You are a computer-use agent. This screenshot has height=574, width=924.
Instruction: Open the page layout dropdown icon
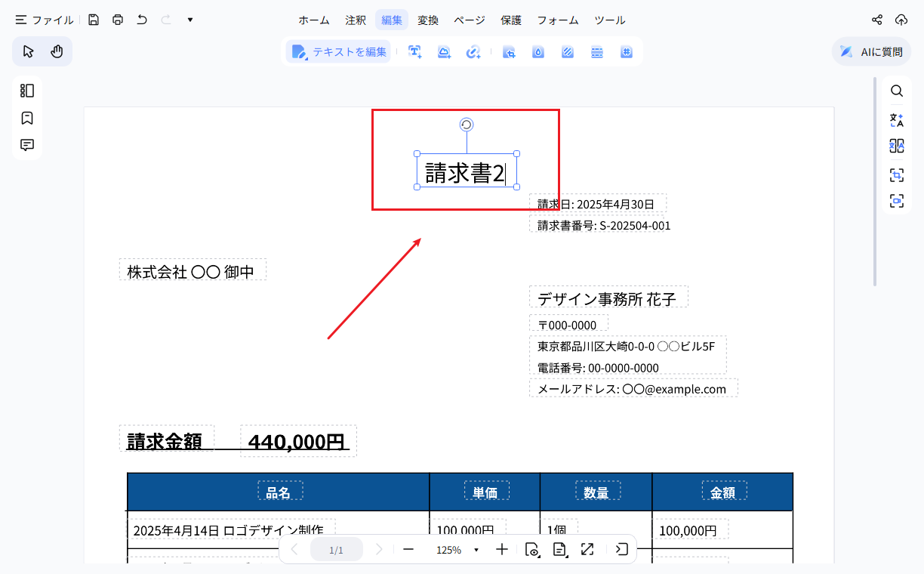[560, 550]
